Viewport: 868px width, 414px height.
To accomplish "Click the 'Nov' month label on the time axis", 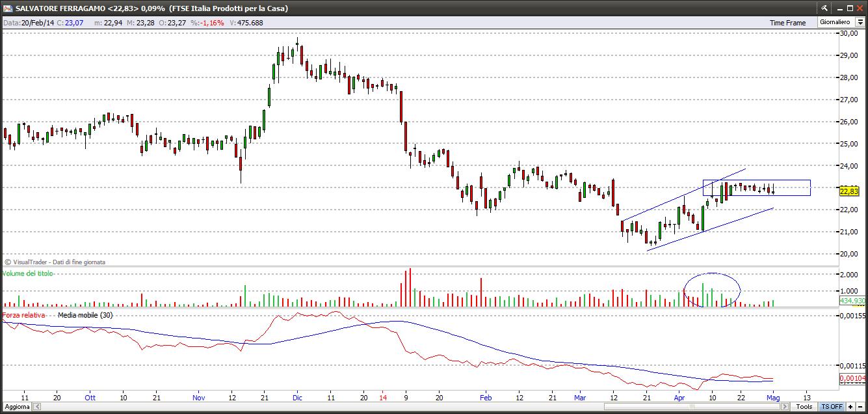I will point(199,396).
